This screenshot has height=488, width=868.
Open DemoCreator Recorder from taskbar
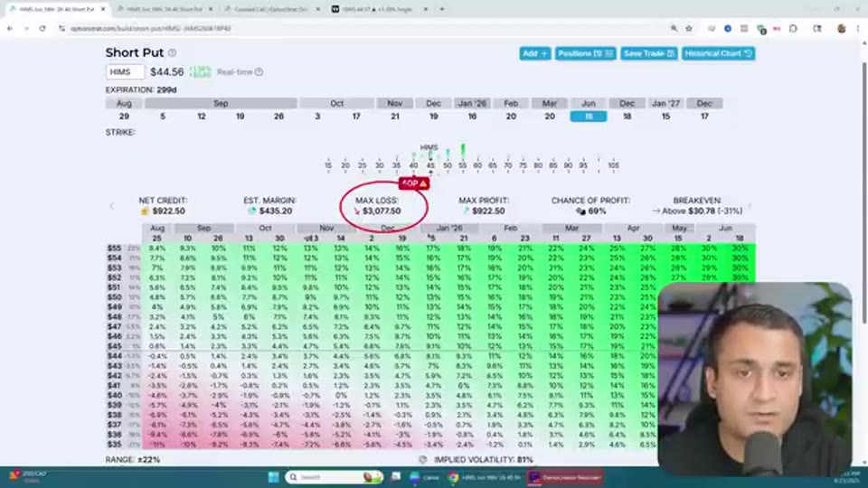coord(565,477)
